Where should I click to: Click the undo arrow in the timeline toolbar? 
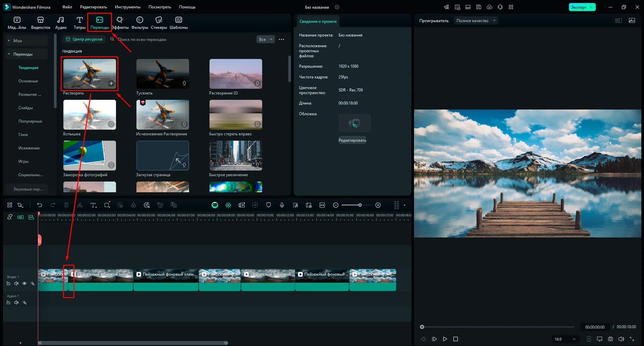click(40, 205)
